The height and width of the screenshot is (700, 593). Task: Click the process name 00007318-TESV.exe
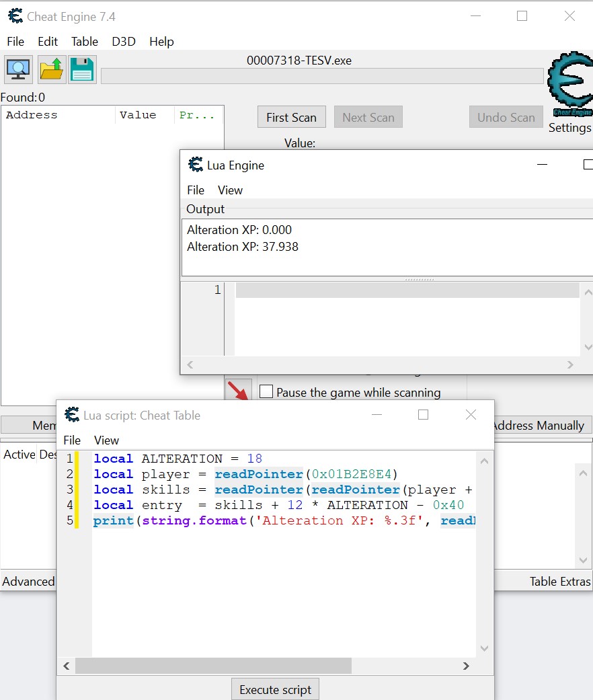[x=299, y=61]
